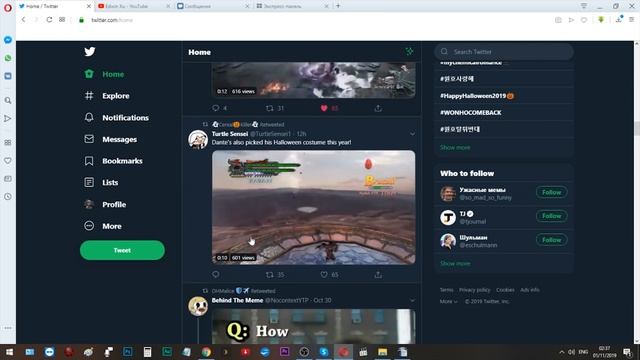Image resolution: width=640 pixels, height=360 pixels.
Task: Open TJ profile avatar
Action: coord(448,217)
